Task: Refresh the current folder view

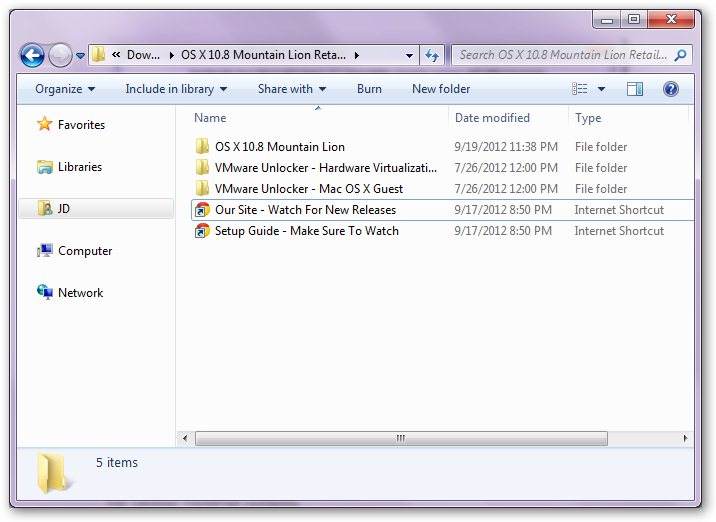Action: 432,55
